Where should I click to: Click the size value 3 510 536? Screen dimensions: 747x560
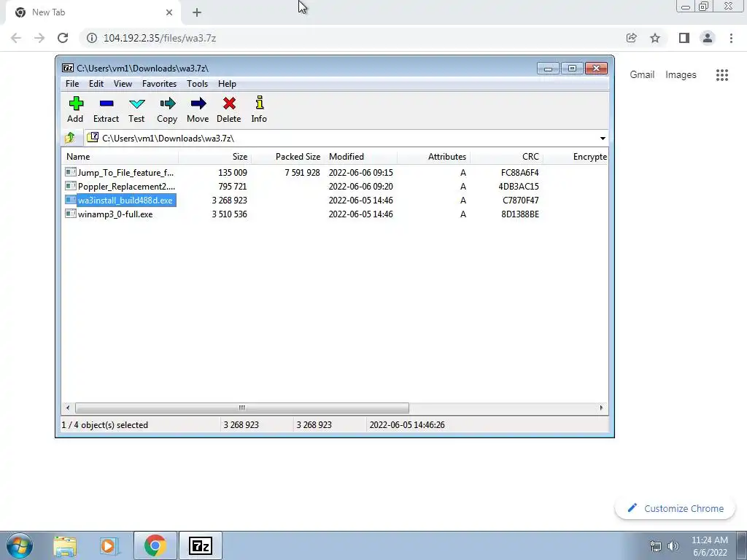coord(229,214)
